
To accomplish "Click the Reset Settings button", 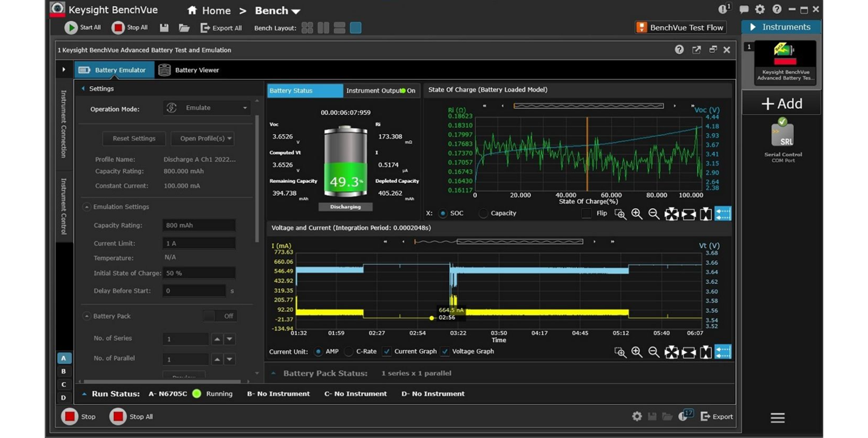I will pos(134,138).
